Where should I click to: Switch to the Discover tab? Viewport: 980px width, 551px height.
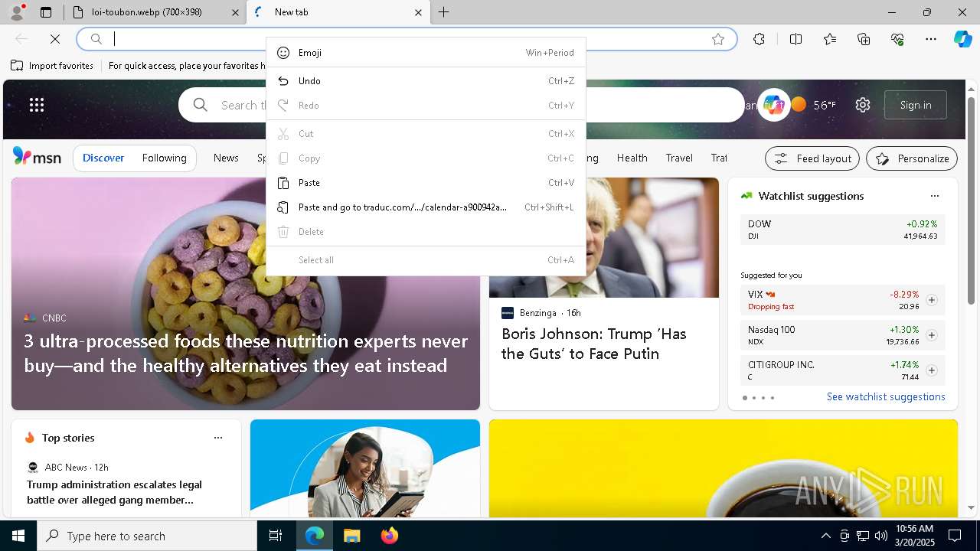pyautogui.click(x=103, y=158)
